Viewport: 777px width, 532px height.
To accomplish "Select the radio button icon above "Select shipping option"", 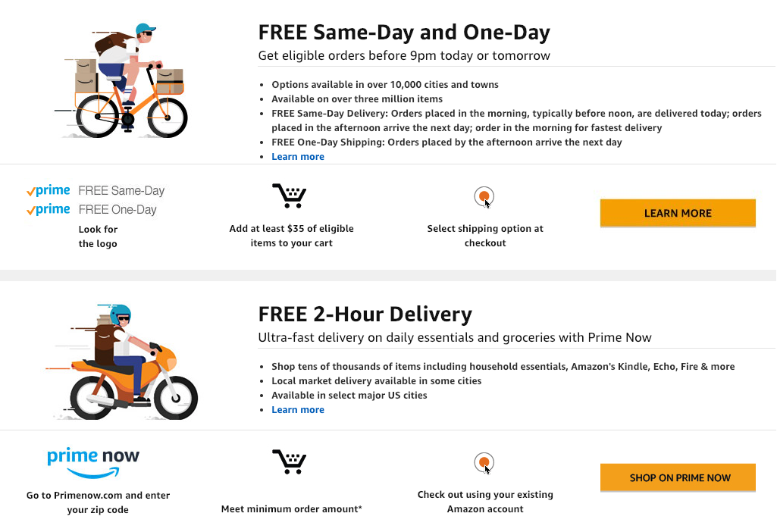I will coord(484,197).
